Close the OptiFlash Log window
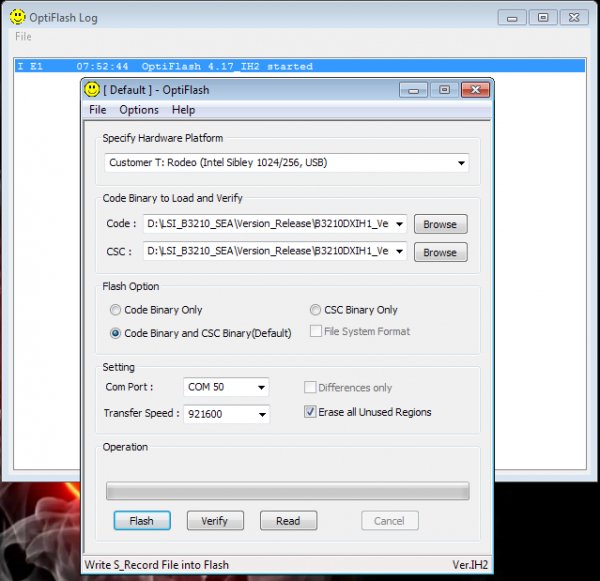 pos(574,18)
